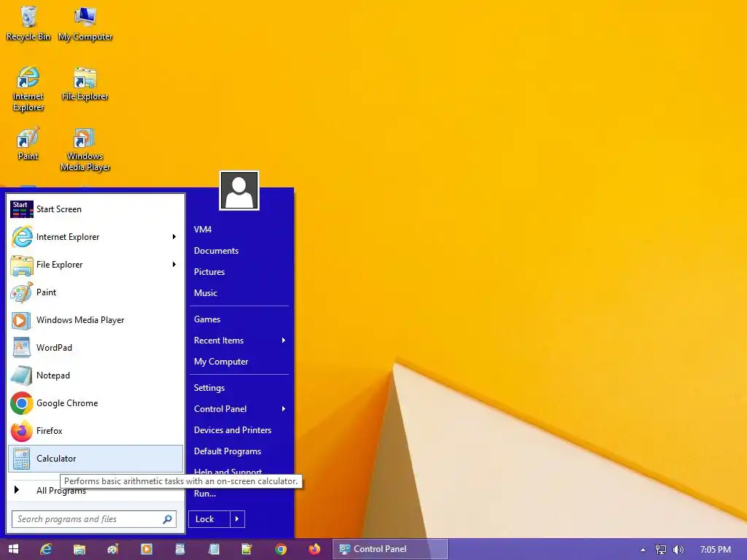Open Internet Explorer from taskbar
The height and width of the screenshot is (560, 747).
point(46,549)
